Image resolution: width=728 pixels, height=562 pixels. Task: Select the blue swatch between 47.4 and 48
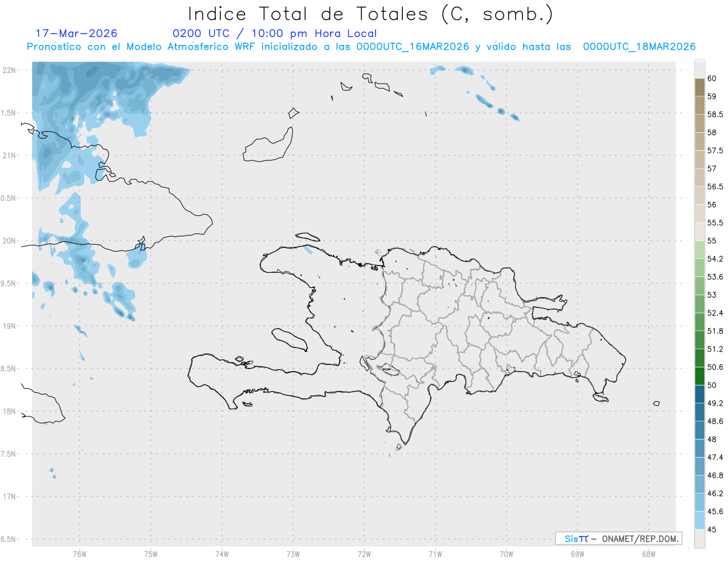(699, 448)
